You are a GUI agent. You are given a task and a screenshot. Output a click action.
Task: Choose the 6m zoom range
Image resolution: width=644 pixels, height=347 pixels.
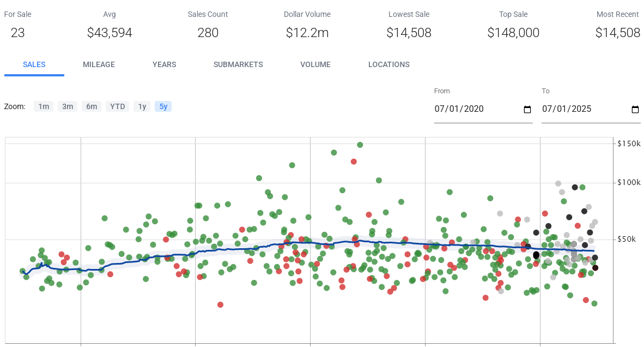coord(92,106)
